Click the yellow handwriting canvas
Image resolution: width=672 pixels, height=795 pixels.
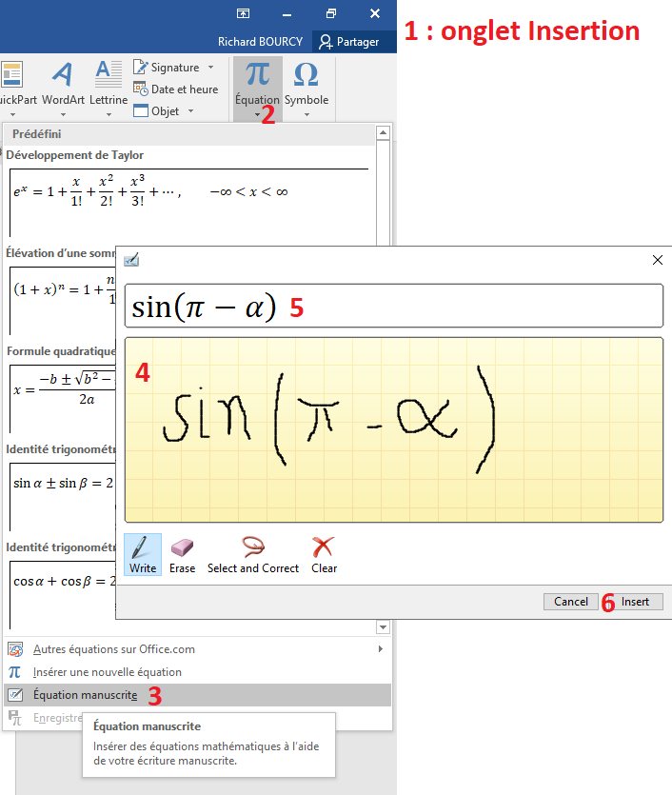(394, 430)
